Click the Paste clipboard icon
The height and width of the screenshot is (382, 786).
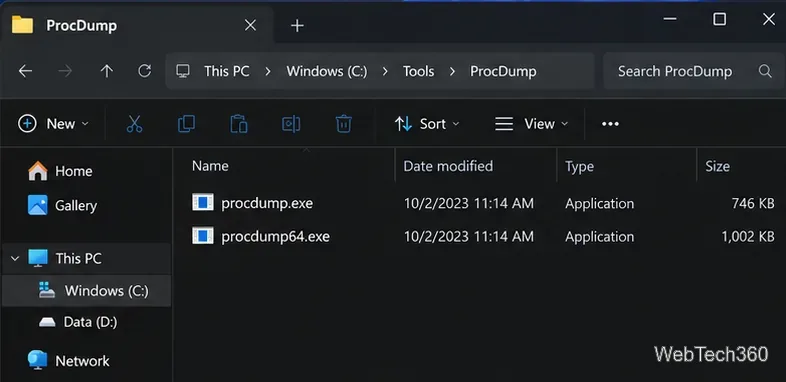point(239,124)
